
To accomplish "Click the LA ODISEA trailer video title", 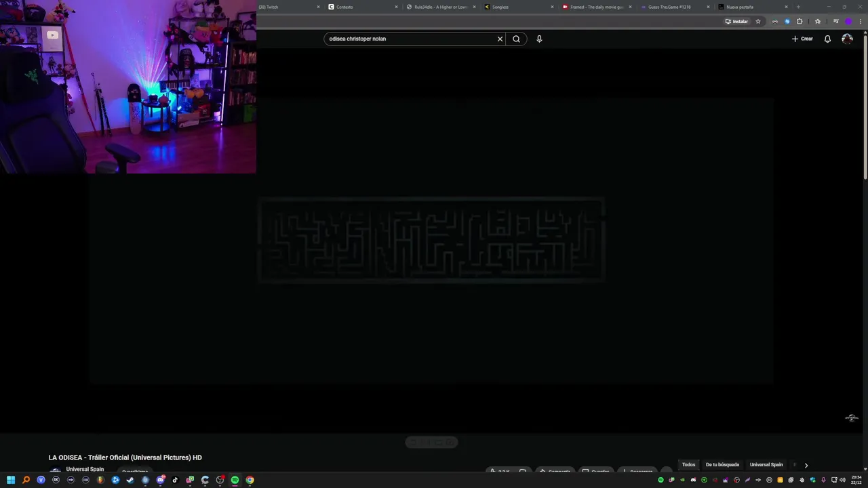I will click(125, 457).
